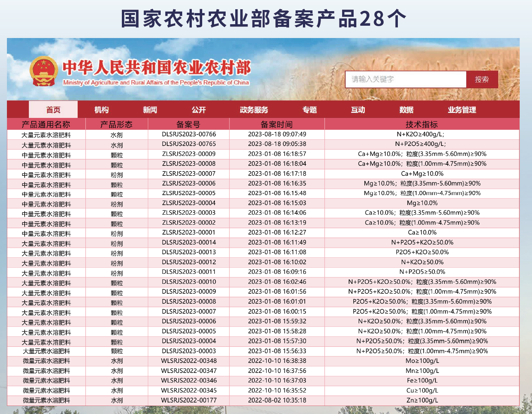
Task: Click timestamp 2022-10-10 16:38:38
Action: pos(277,361)
